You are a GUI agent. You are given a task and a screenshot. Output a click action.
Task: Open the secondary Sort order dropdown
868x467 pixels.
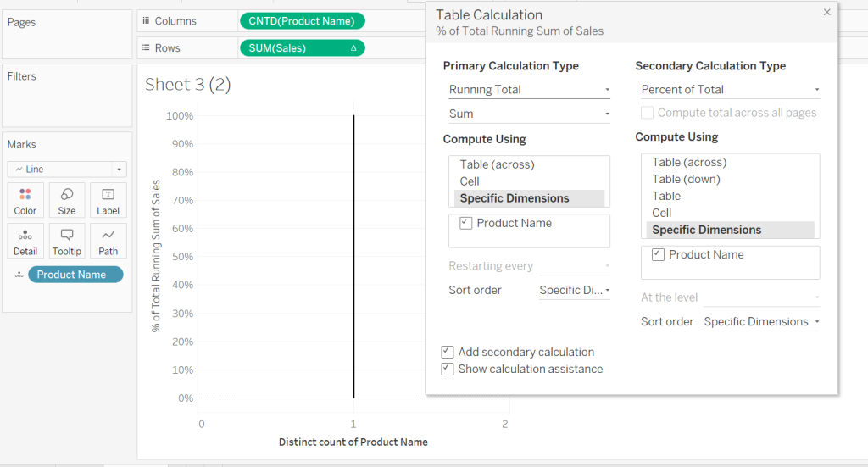(762, 322)
